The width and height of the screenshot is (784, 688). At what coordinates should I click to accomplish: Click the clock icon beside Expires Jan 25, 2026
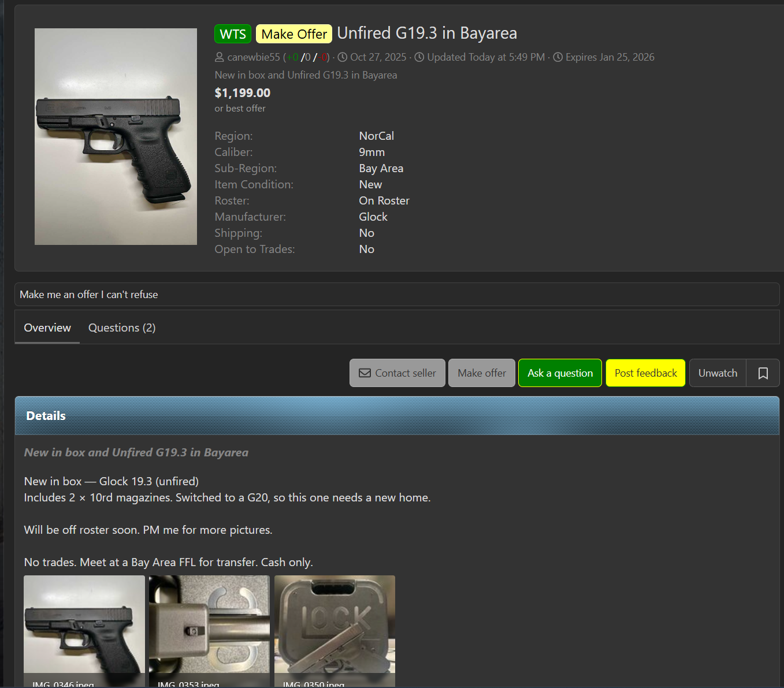point(558,57)
